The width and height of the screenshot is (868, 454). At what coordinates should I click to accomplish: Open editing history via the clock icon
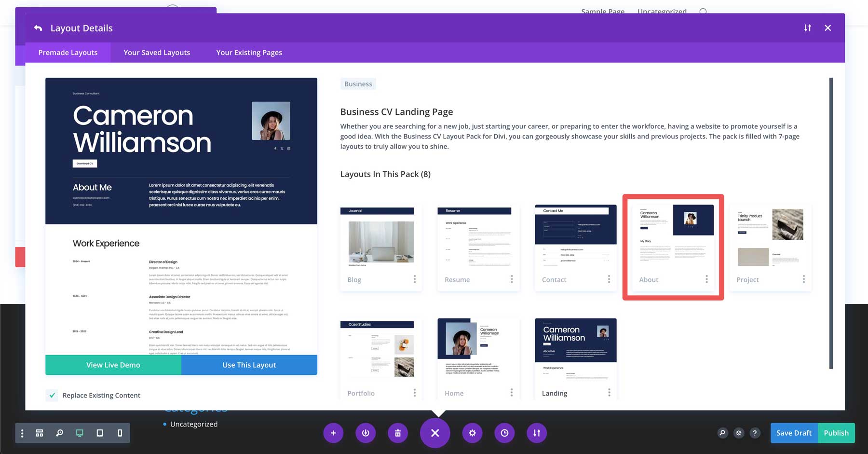[x=504, y=433]
